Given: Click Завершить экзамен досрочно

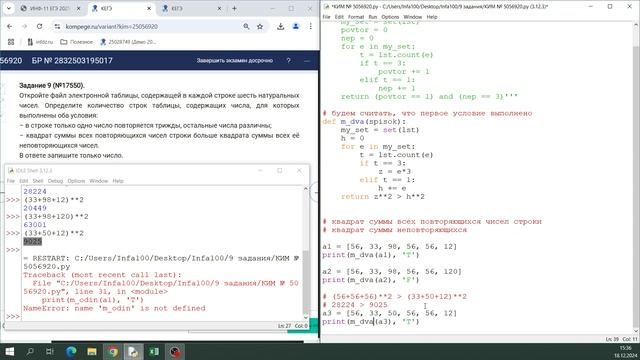Looking at the screenshot, I should point(234,60).
